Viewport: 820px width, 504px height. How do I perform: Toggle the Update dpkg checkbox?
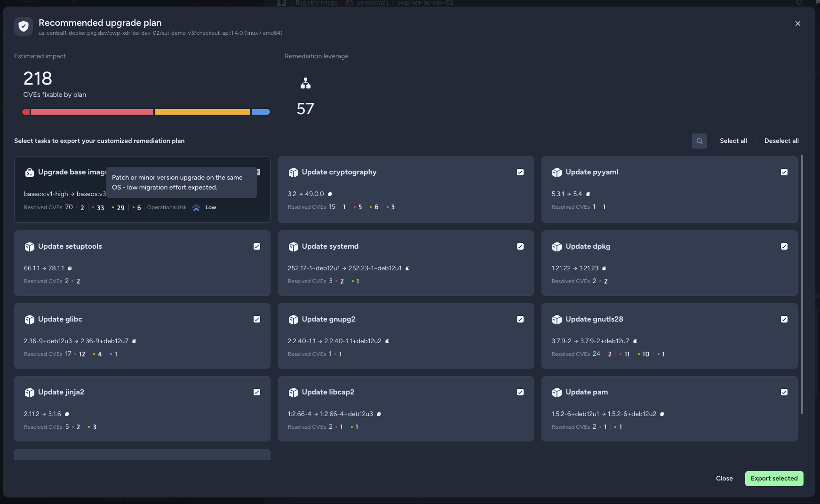click(784, 246)
